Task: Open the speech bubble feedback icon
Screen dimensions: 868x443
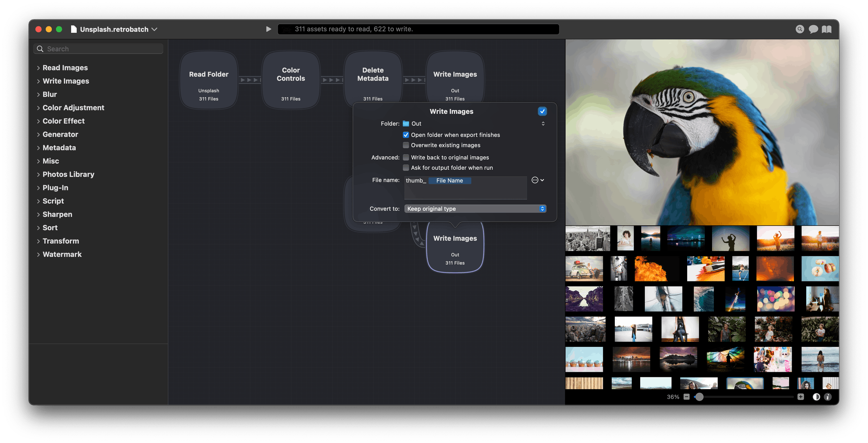Action: pos(813,29)
